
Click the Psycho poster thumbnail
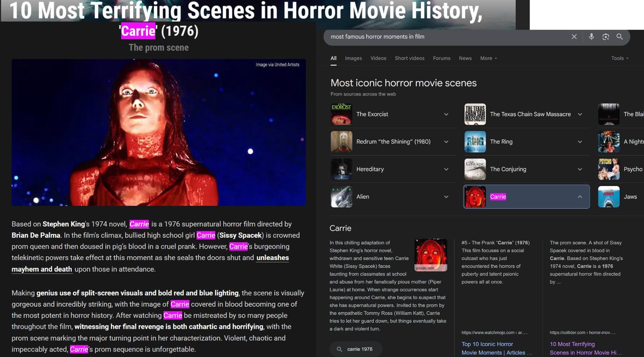[x=609, y=169]
